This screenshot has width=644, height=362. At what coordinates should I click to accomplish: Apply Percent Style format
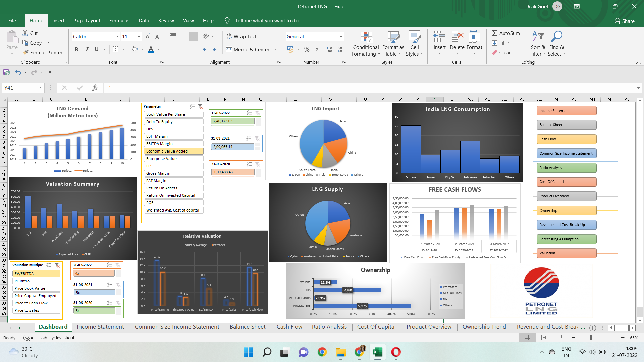pyautogui.click(x=307, y=49)
